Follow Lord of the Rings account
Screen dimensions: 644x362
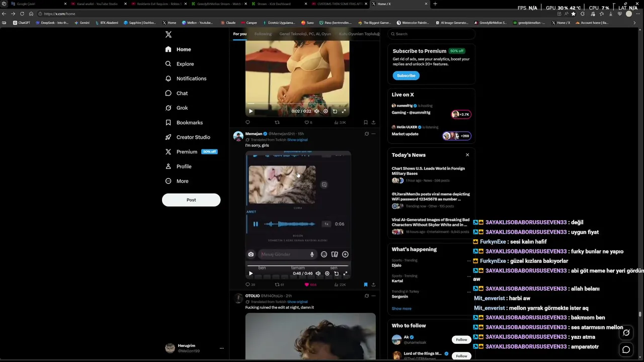coord(461,356)
